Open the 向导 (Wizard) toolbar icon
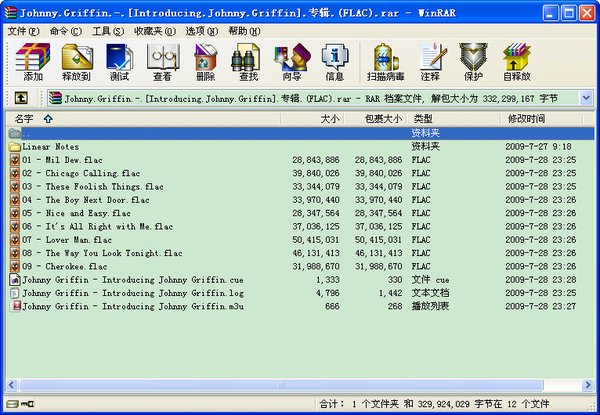The height and width of the screenshot is (415, 600). 292,57
